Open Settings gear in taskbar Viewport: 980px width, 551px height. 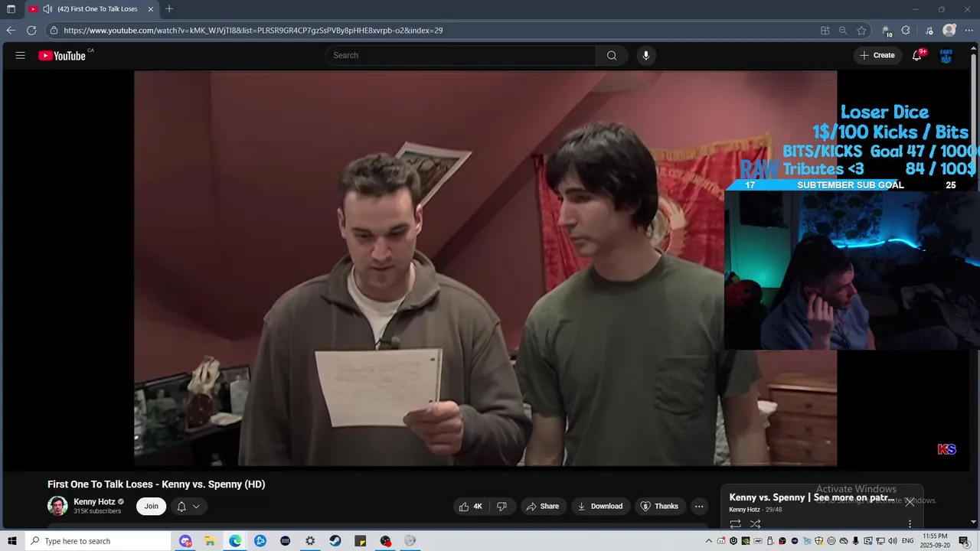(310, 541)
